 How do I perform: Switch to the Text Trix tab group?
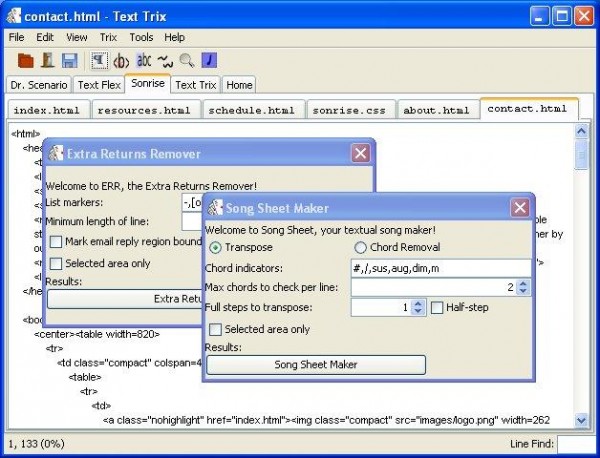click(196, 85)
